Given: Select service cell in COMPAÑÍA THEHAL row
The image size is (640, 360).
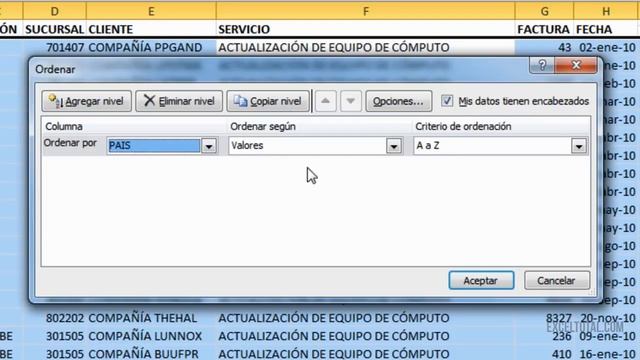Looking at the screenshot, I should tap(365, 318).
